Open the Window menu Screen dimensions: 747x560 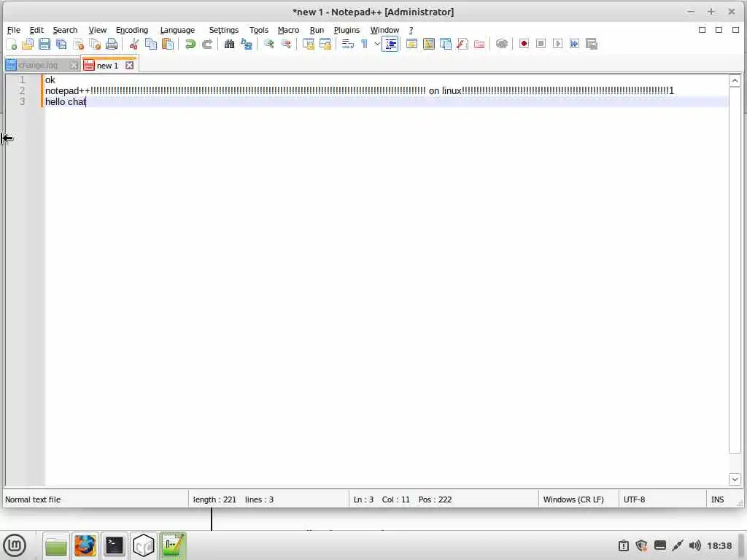pos(384,30)
